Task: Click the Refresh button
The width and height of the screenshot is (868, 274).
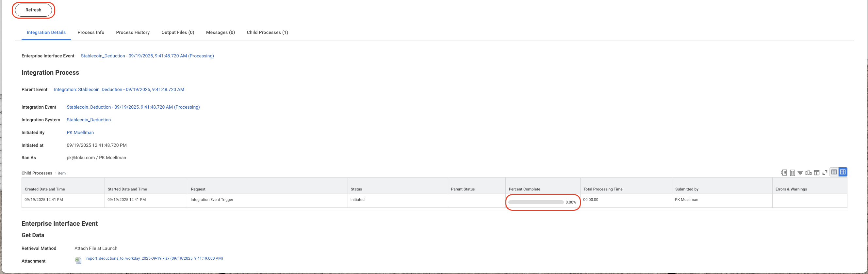Action: (33, 10)
